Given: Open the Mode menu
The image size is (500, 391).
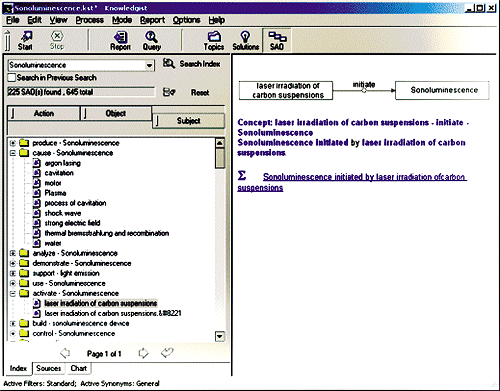Looking at the screenshot, I should [x=122, y=20].
